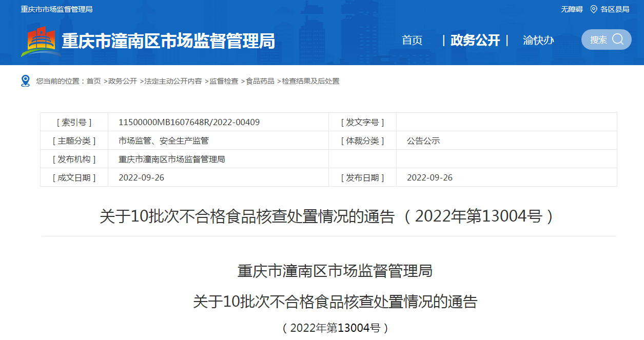Click the location pin beside 各区县局

(x=594, y=9)
